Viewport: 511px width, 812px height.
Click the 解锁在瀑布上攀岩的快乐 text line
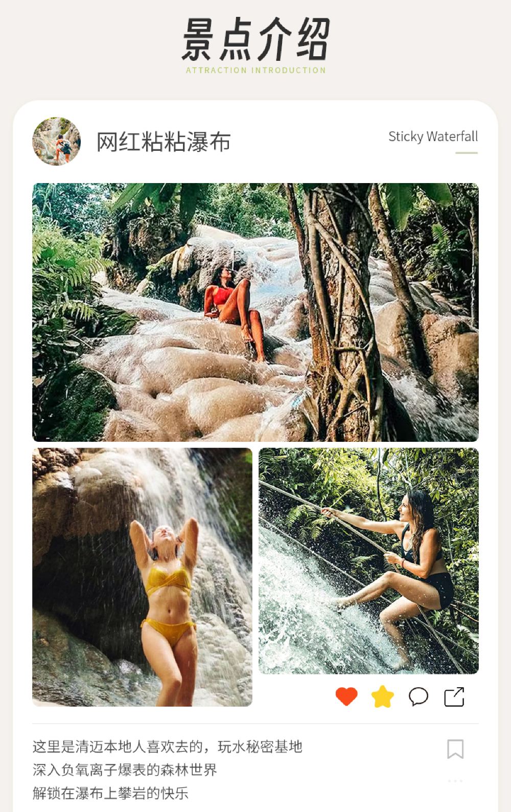pyautogui.click(x=111, y=793)
